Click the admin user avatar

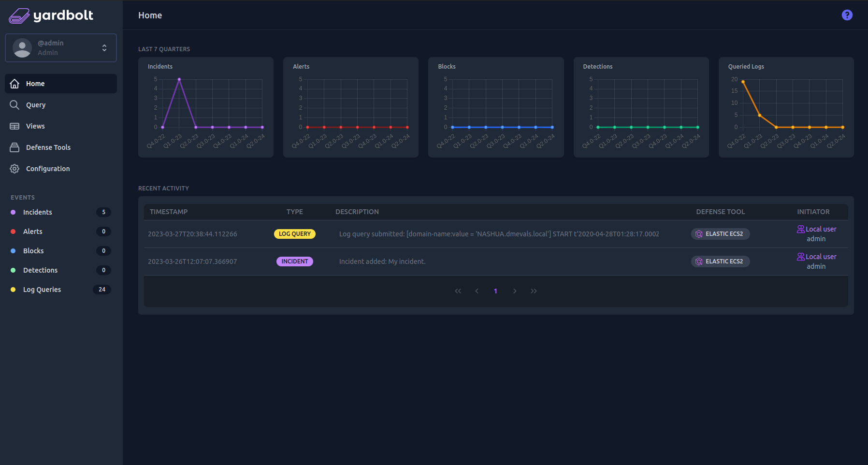point(22,48)
